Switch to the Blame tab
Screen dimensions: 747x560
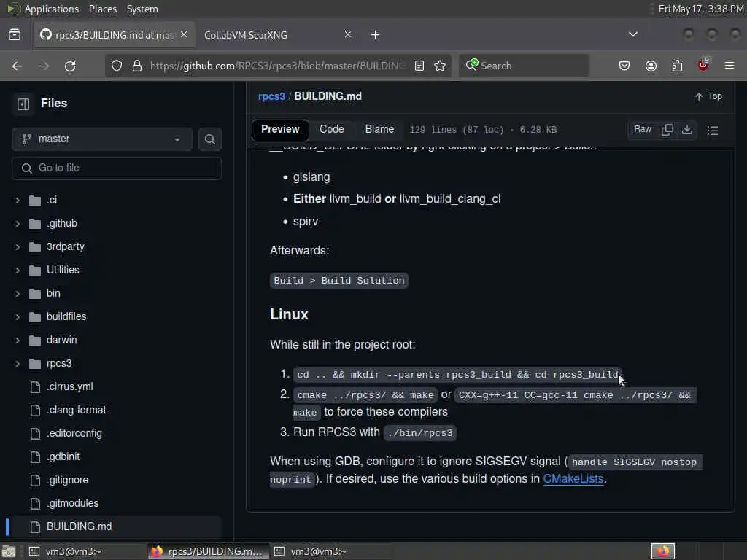[x=379, y=130]
